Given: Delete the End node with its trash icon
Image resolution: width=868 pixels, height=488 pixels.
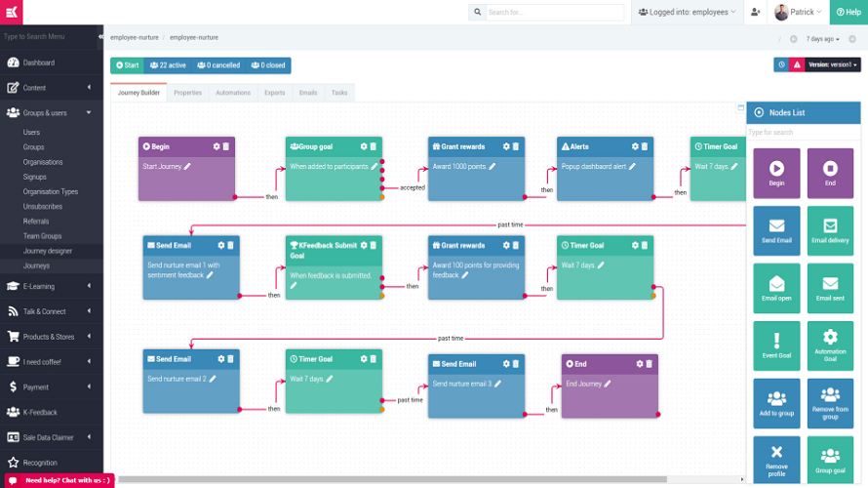Looking at the screenshot, I should [649, 364].
